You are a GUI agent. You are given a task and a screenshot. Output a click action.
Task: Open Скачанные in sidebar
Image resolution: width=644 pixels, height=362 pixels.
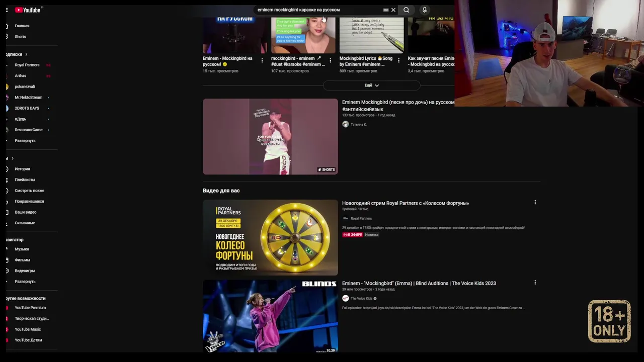pyautogui.click(x=25, y=223)
